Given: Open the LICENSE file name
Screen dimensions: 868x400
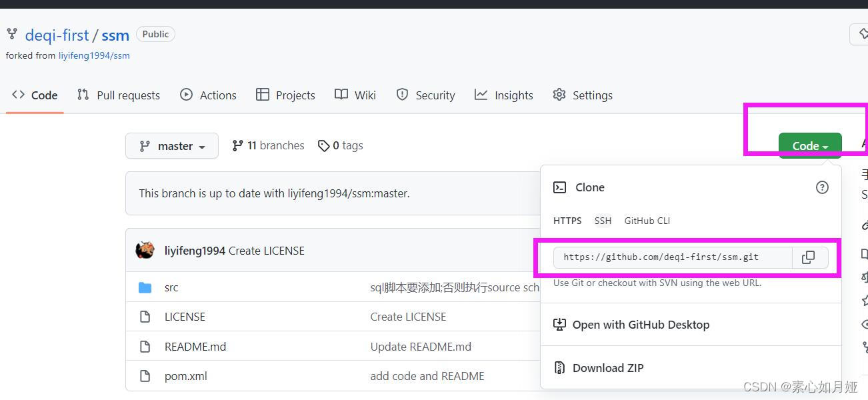Looking at the screenshot, I should tap(185, 317).
